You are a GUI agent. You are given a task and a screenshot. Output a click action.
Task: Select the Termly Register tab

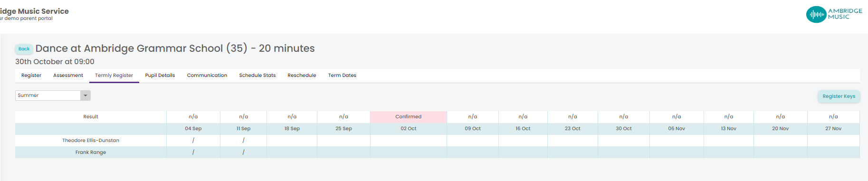coord(114,76)
